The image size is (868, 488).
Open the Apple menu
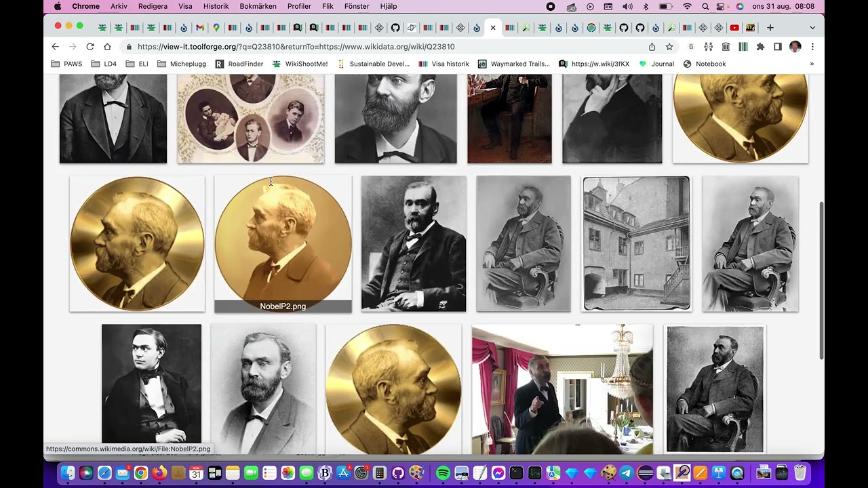click(58, 6)
